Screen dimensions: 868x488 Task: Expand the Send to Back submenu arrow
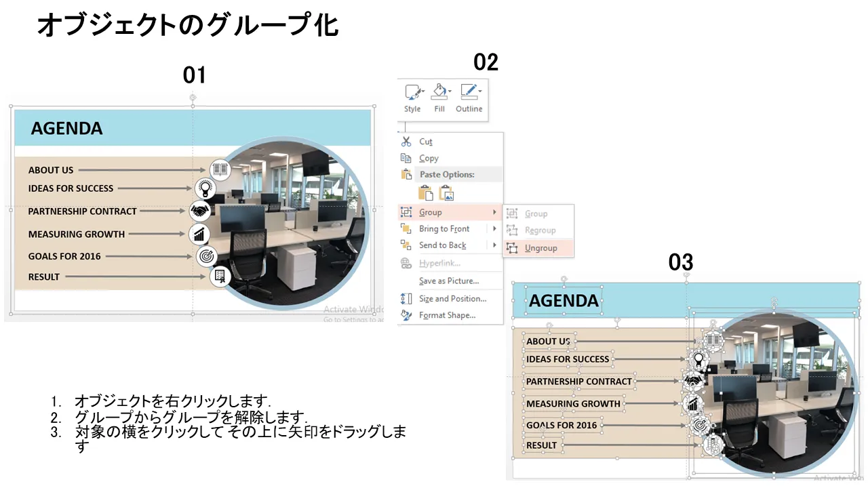point(494,245)
